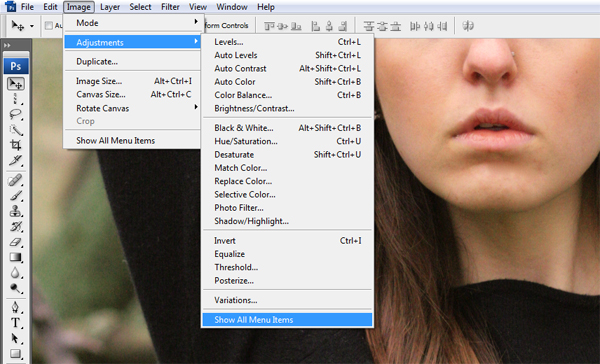Choose Desaturate

point(287,155)
